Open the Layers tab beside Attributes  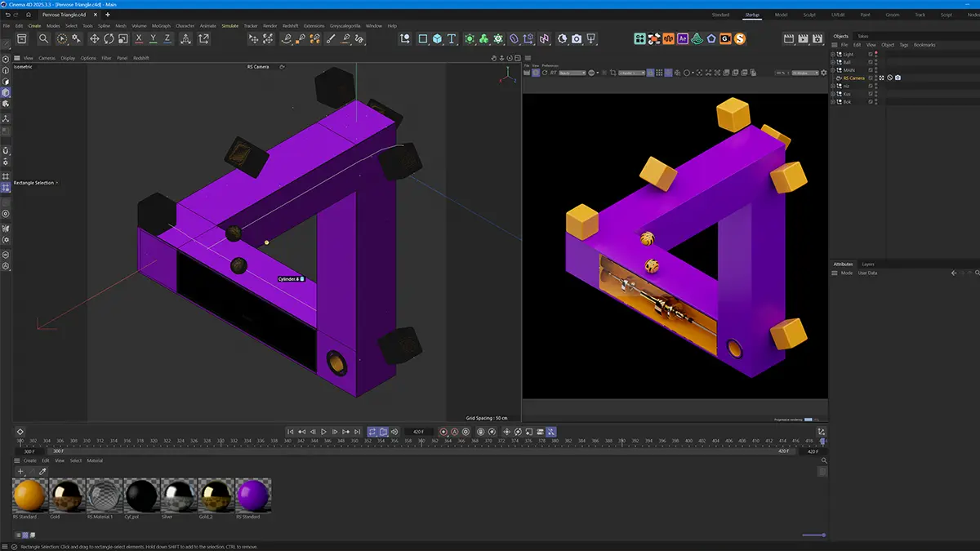point(868,264)
